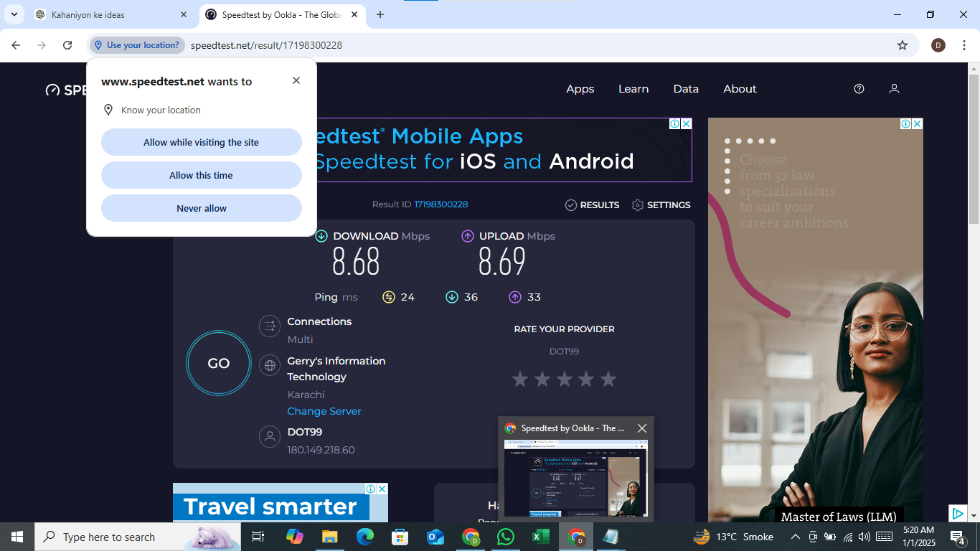Open WhatsApp from the taskbar
980x551 pixels.
coord(506,537)
